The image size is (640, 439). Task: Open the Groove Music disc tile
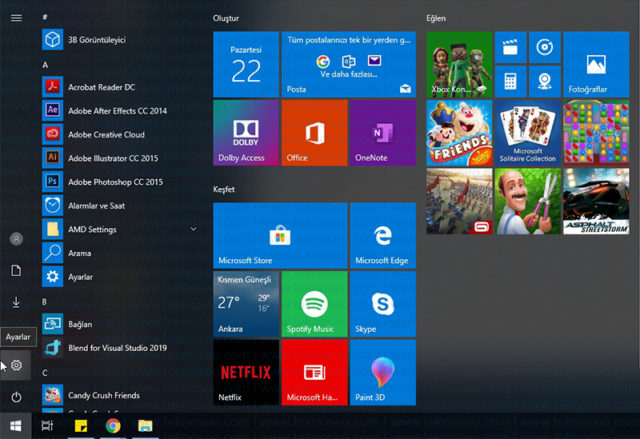545,47
